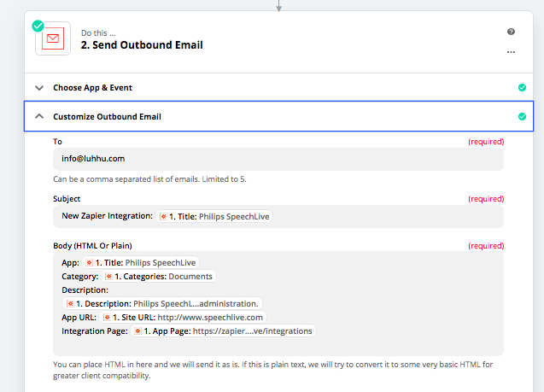Screen dimensions: 544x392
Task: Click the Customize Outbound Email green checkmark
Action: pos(521,116)
